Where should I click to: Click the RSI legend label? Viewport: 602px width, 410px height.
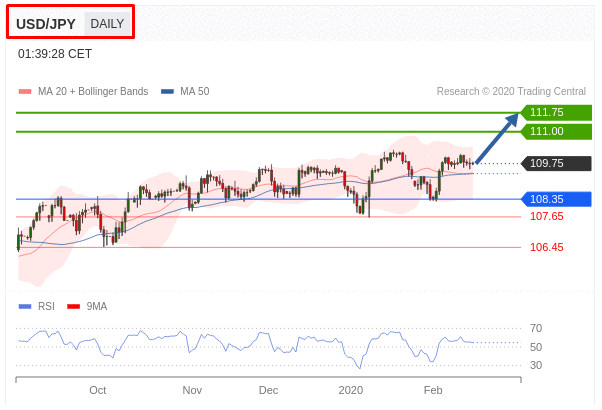46,306
